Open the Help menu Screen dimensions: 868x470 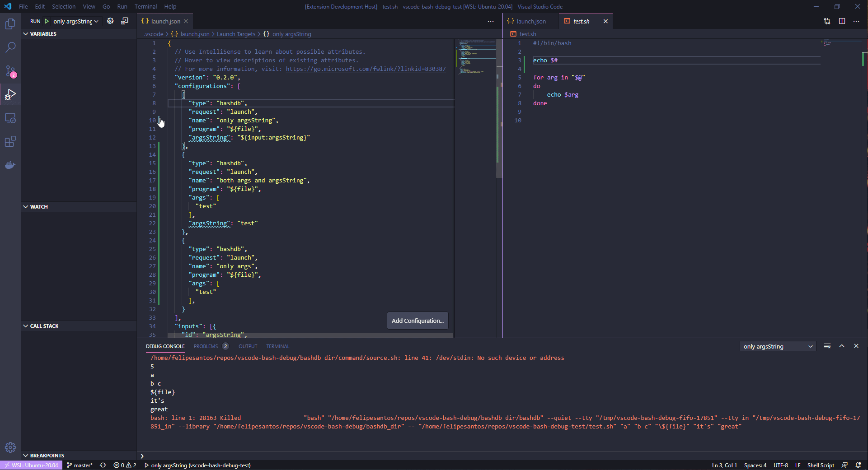pos(170,6)
